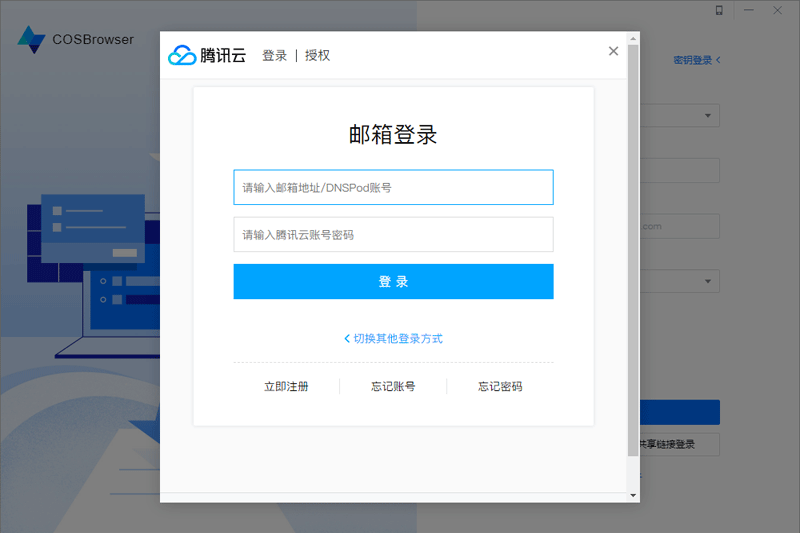Click the Tencent Cloud logo in dialog header

[x=207, y=55]
